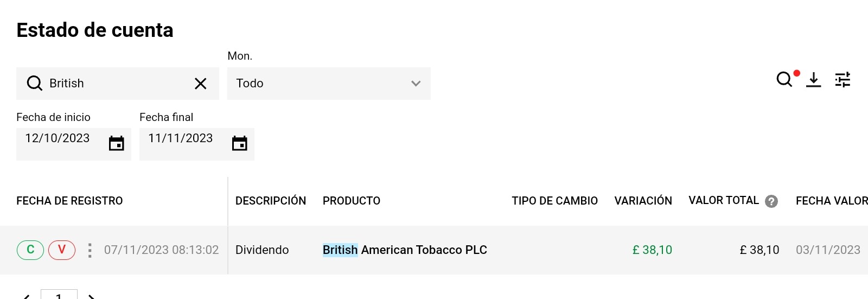Open the Mon. currency dropdown showing Todo
Viewport: 868px width, 299px height.
tap(328, 84)
